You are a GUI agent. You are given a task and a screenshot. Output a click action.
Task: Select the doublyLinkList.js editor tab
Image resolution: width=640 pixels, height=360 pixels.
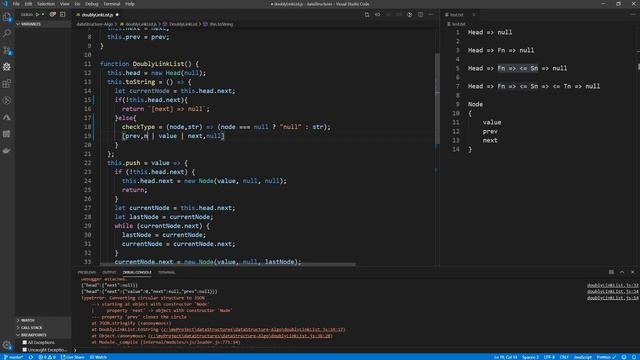coord(97,15)
